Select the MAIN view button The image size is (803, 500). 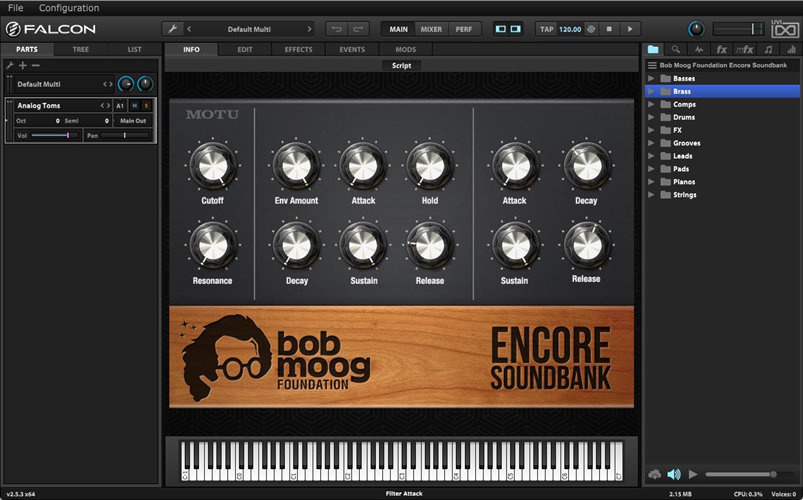398,29
